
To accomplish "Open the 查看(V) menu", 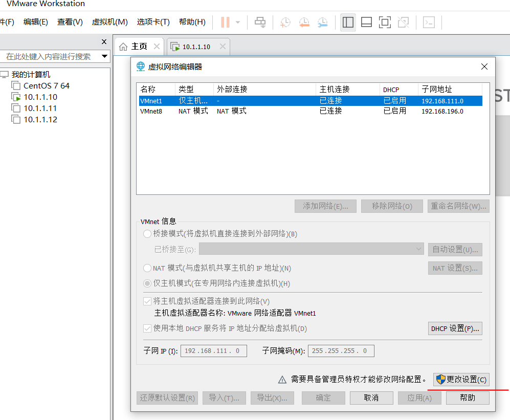I will 70,22.
